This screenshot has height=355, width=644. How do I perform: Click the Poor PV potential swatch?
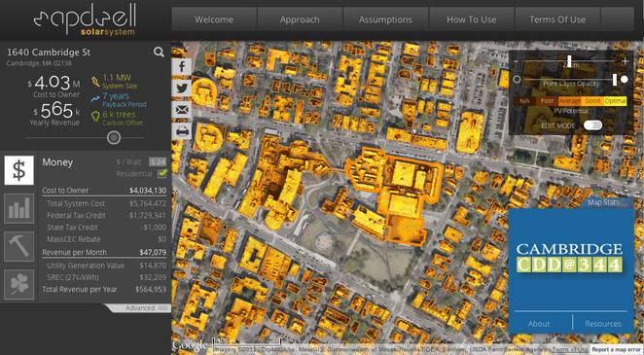[x=547, y=101]
